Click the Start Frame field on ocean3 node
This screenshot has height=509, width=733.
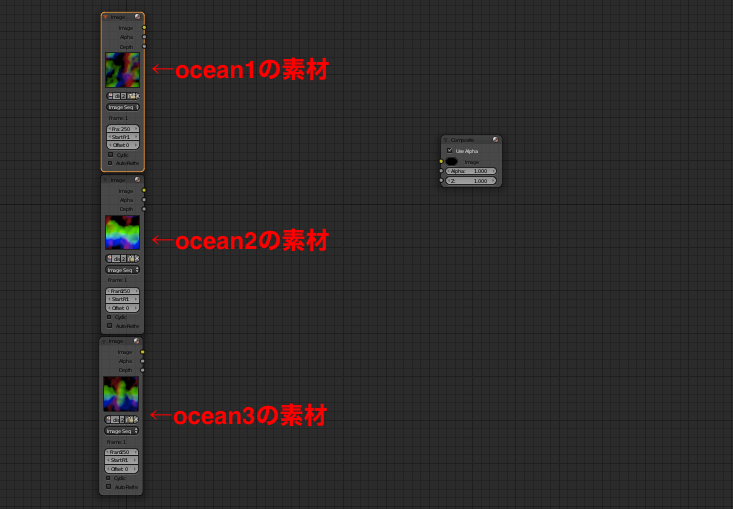121,460
